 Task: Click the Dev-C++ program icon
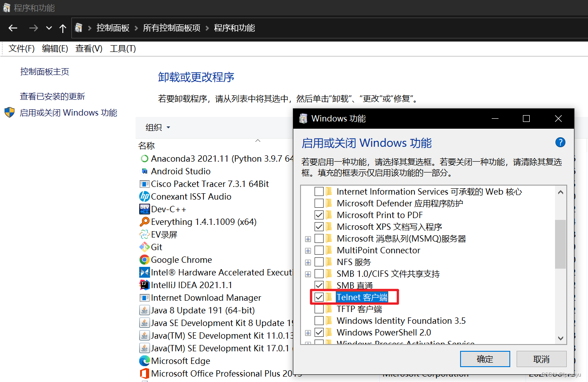coord(144,209)
